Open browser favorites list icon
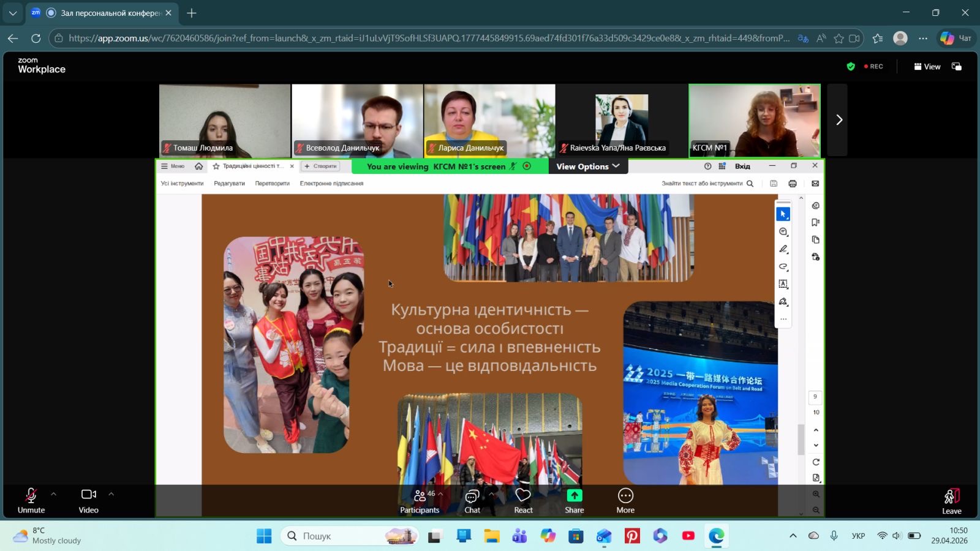Viewport: 980px width, 551px height. pos(878,39)
